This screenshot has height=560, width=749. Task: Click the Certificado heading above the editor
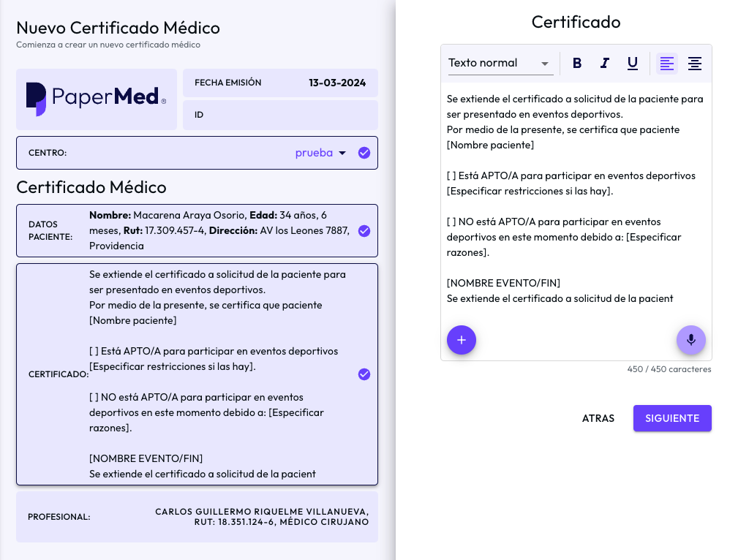pos(576,22)
